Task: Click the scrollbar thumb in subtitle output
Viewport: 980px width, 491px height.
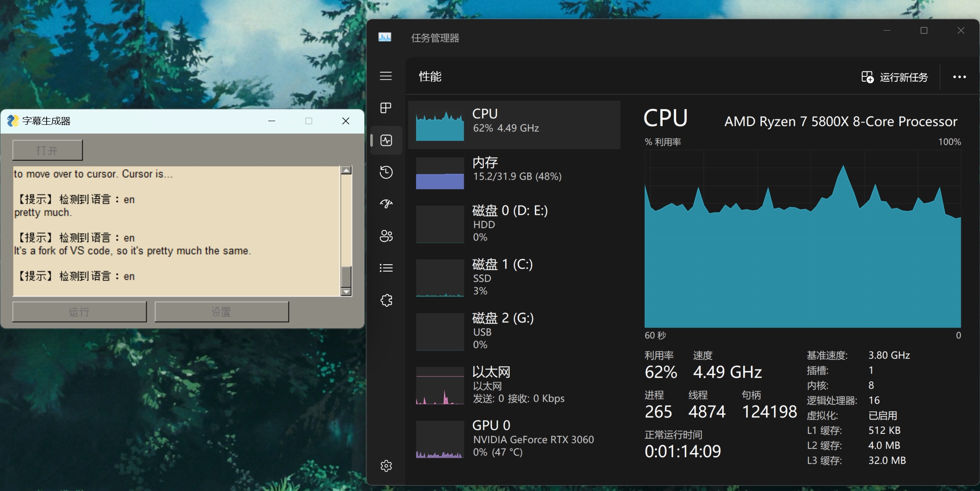Action: pyautogui.click(x=346, y=276)
